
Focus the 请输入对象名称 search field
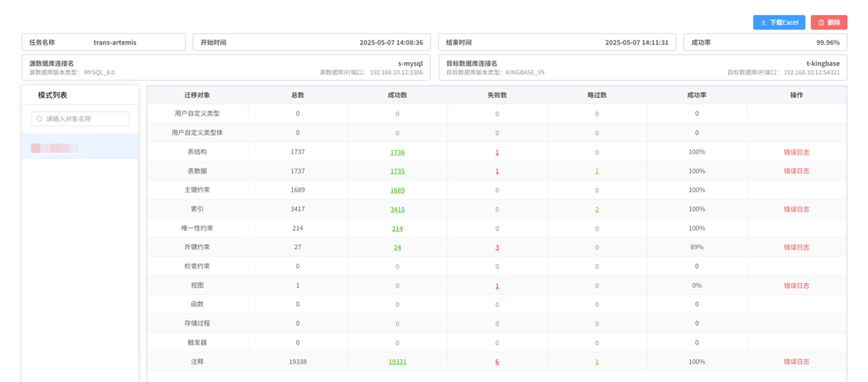[x=85, y=119]
